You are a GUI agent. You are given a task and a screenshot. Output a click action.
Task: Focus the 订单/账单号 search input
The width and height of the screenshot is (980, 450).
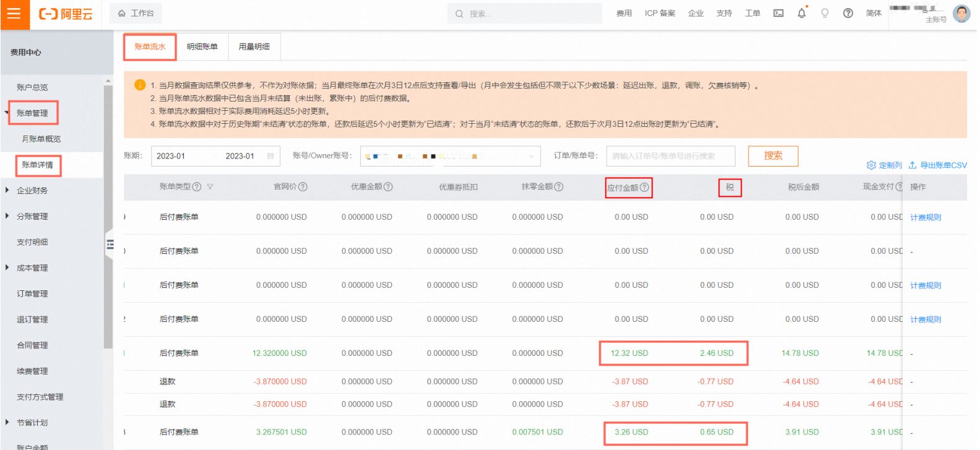(x=670, y=156)
